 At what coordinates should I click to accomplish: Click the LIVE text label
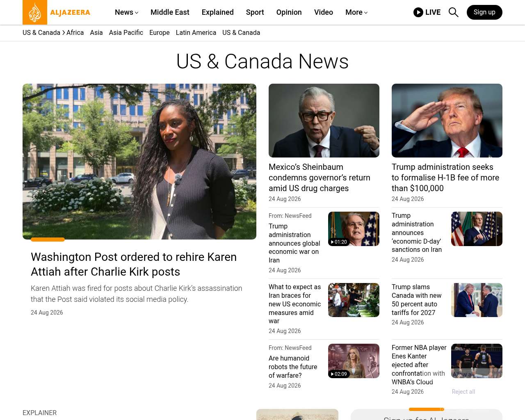coord(433,12)
